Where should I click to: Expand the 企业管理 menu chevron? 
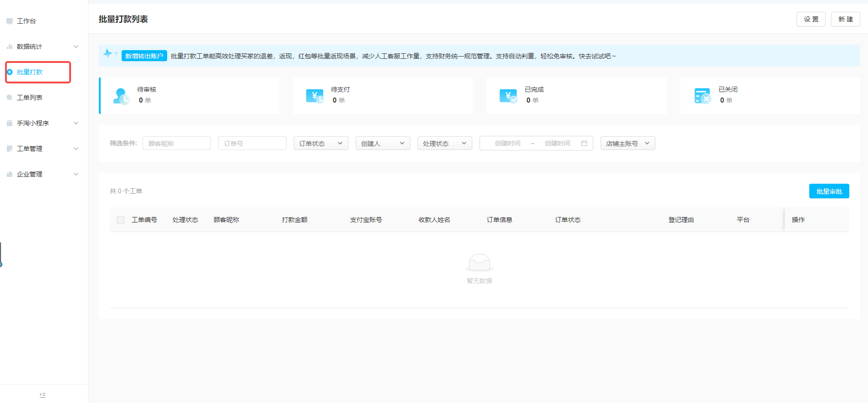[x=76, y=174]
